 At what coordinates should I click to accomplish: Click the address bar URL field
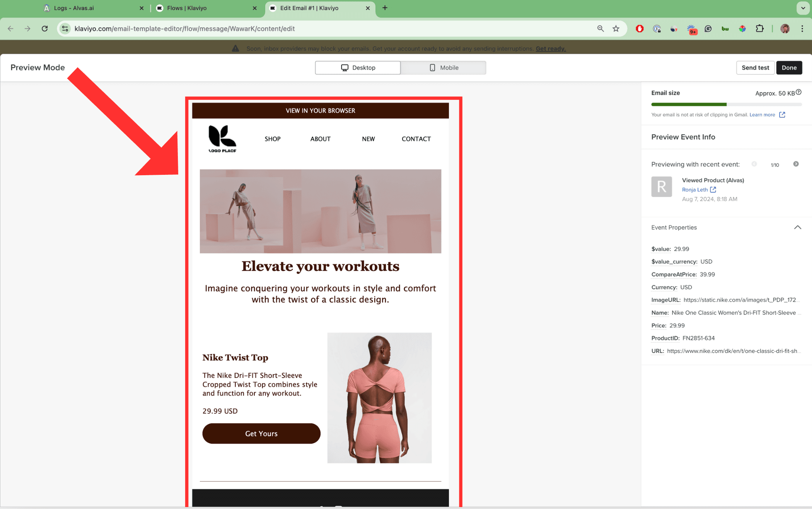coord(329,29)
